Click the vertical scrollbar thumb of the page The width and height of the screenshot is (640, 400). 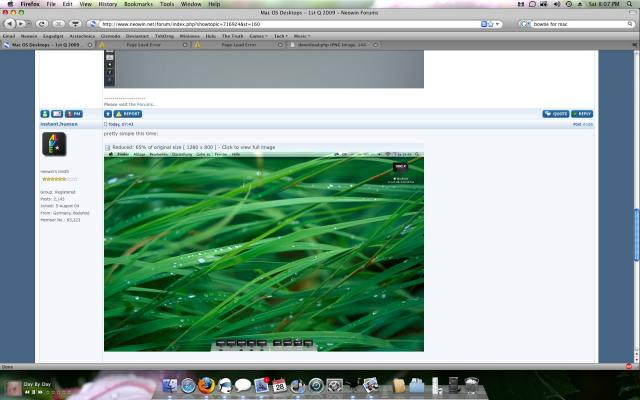636,235
